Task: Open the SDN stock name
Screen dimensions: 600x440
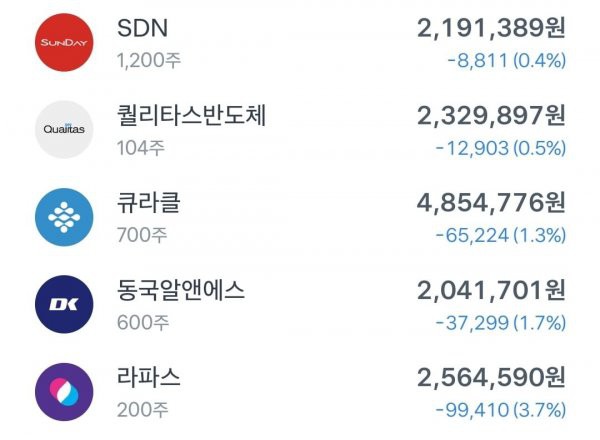Action: [x=142, y=28]
